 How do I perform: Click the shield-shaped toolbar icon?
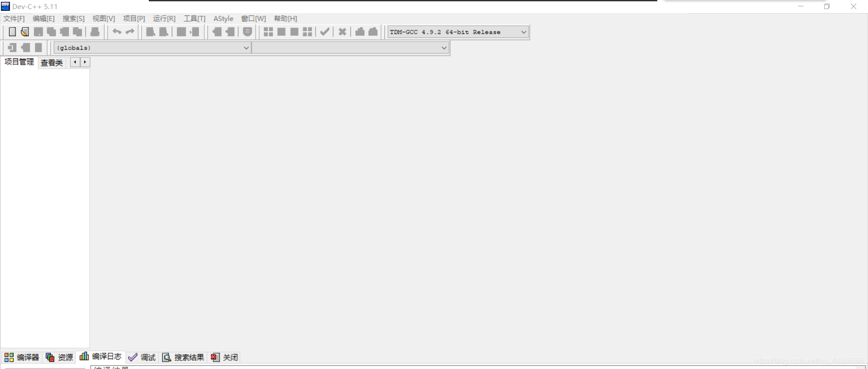(247, 32)
